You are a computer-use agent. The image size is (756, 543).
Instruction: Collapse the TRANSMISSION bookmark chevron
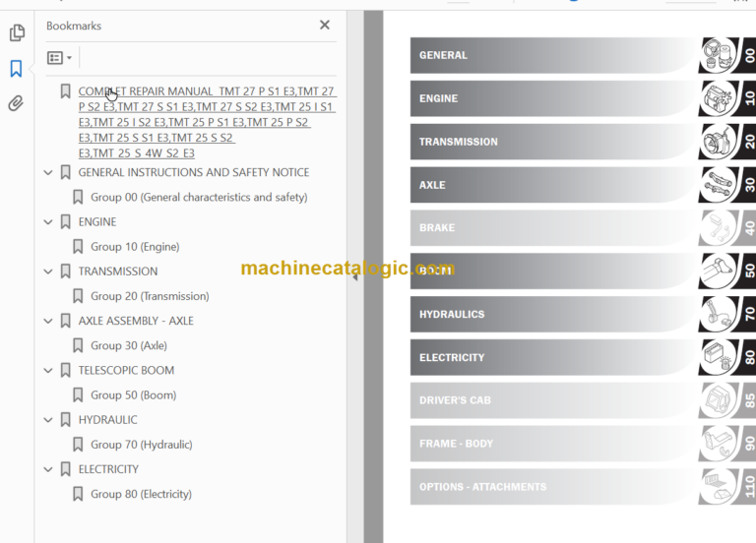coord(48,271)
